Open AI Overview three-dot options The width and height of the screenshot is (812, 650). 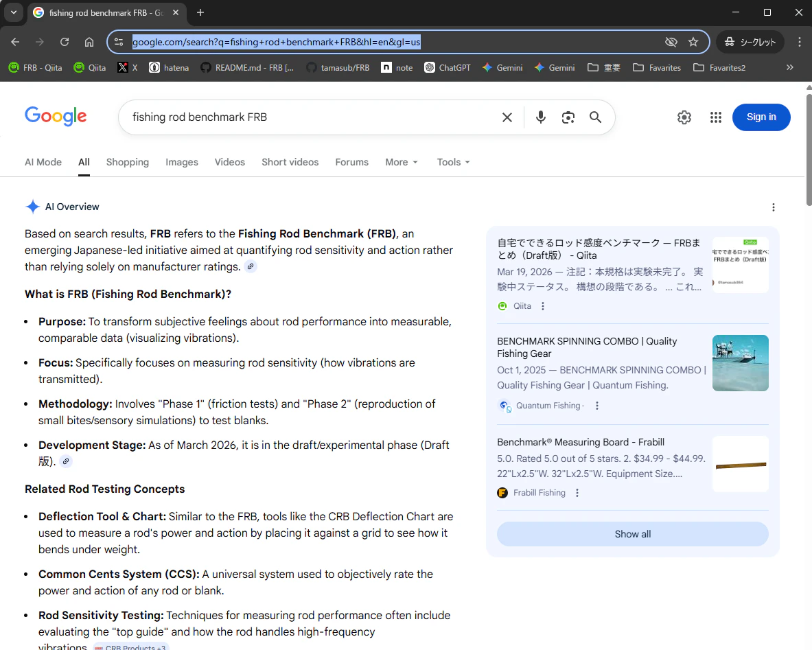pos(773,207)
